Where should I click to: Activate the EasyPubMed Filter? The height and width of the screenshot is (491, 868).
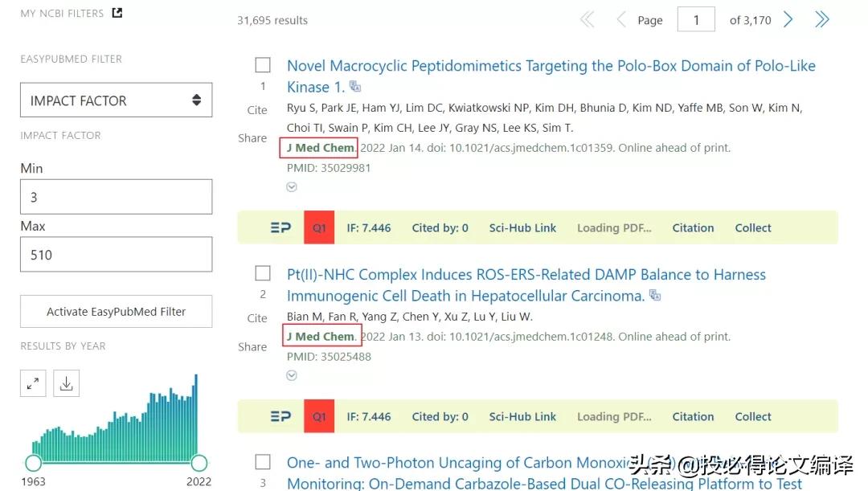(116, 311)
